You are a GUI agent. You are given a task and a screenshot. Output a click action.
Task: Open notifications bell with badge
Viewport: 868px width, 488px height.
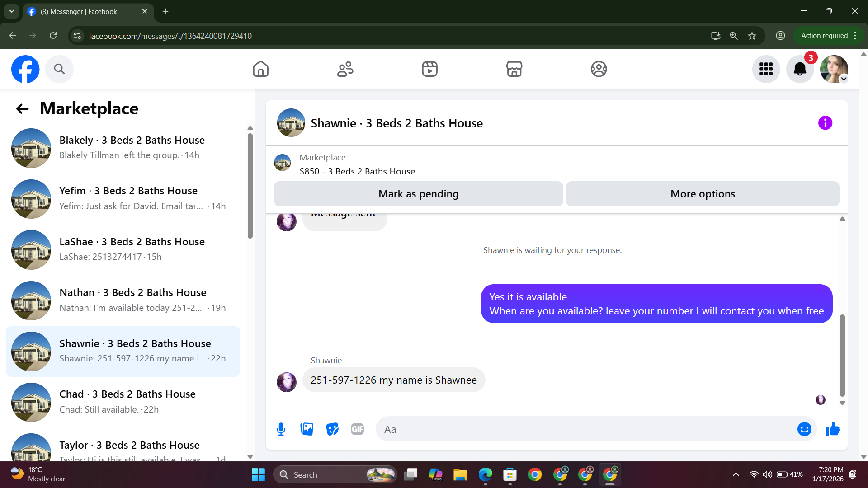tap(800, 69)
